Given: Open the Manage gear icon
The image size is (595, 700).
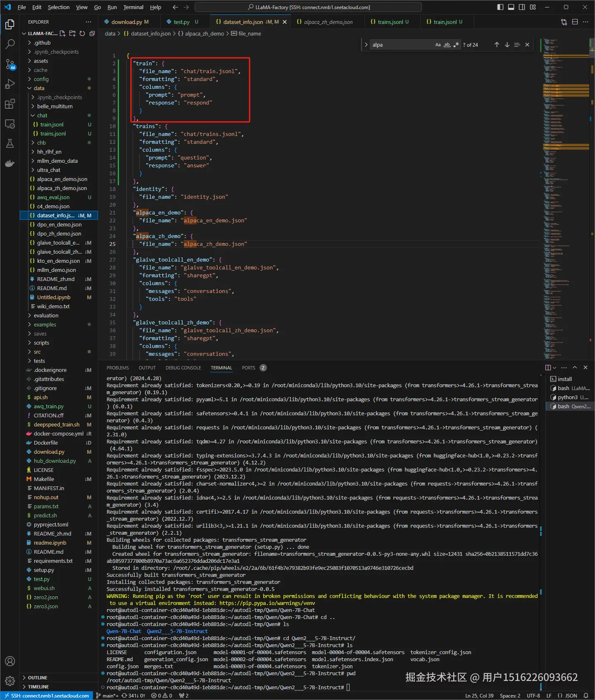Looking at the screenshot, I should coord(10,681).
